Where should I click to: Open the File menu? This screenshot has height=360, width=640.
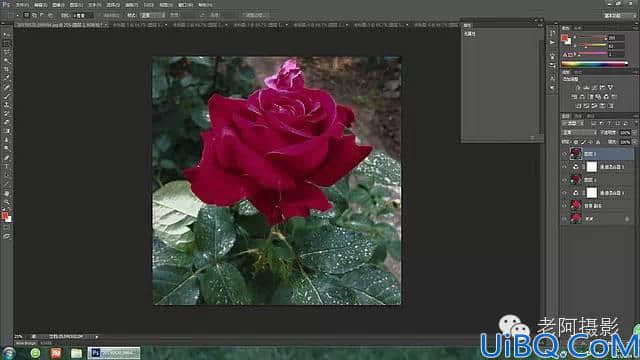22,5
